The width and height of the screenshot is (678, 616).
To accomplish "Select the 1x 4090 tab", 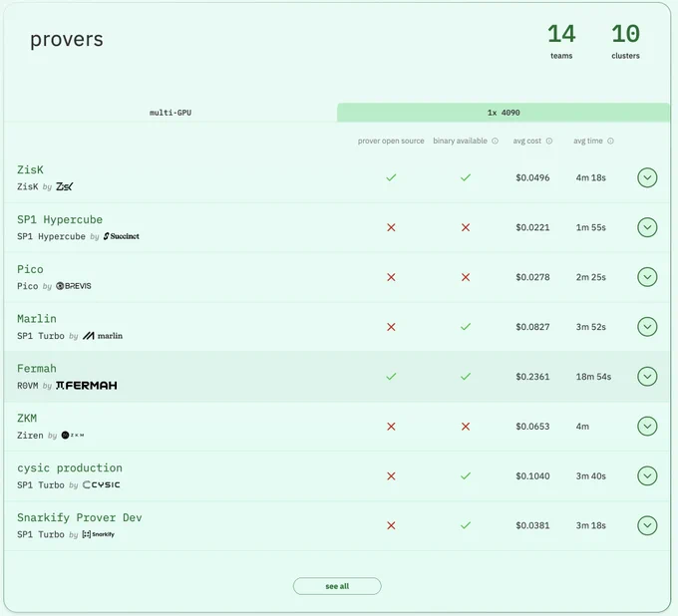I will pos(504,113).
